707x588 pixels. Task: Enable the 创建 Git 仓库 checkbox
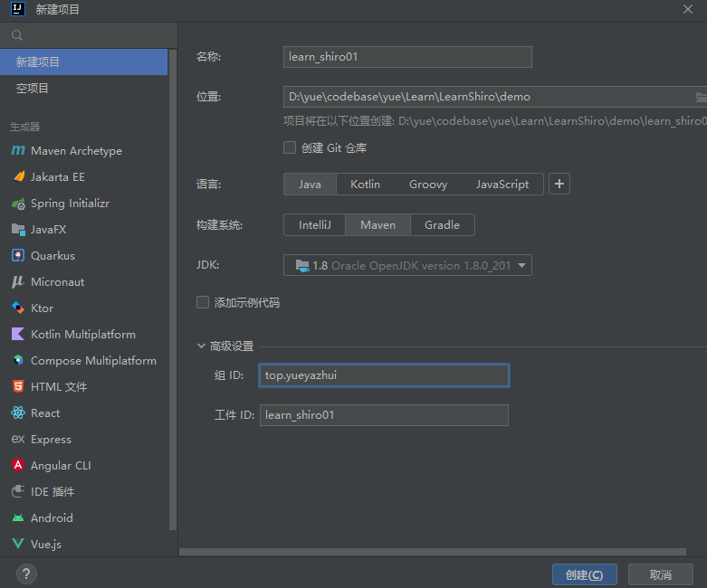pyautogui.click(x=290, y=147)
